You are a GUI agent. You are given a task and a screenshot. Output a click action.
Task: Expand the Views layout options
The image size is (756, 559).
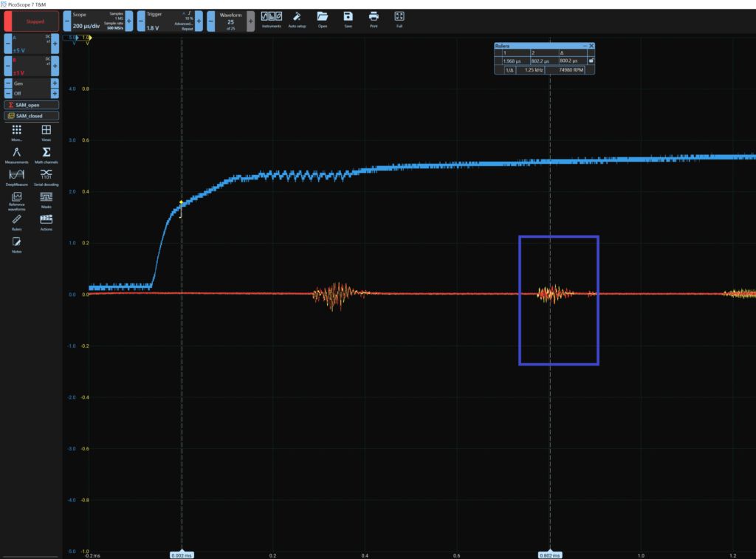46,132
